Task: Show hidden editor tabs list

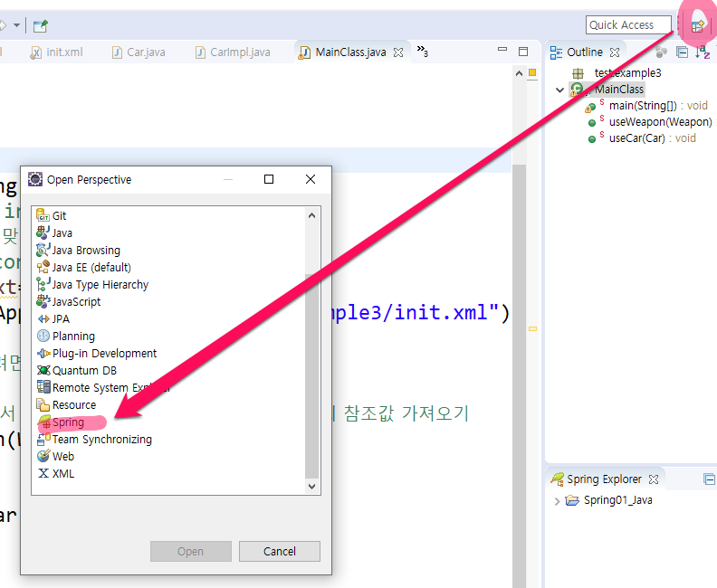Action: [x=423, y=52]
